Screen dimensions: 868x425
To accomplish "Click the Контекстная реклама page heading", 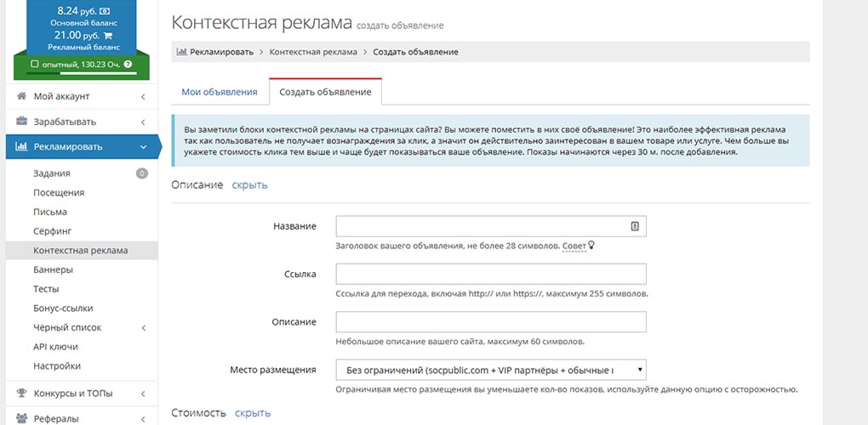I will [262, 23].
